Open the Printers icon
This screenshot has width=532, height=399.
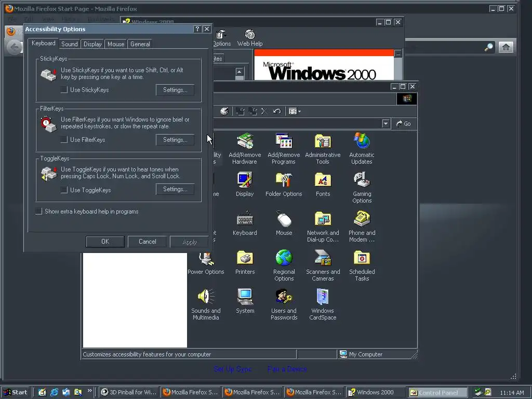245,262
